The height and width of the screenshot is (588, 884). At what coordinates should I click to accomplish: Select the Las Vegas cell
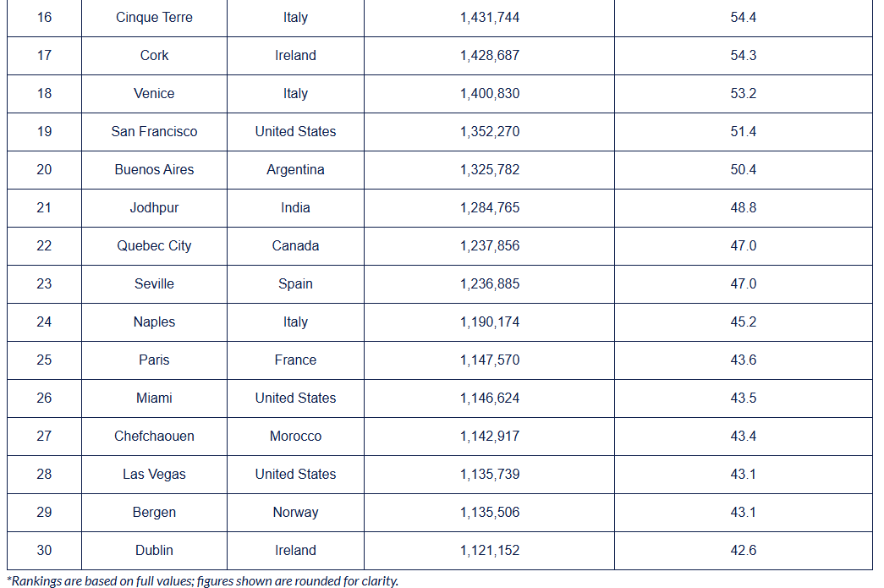click(154, 474)
